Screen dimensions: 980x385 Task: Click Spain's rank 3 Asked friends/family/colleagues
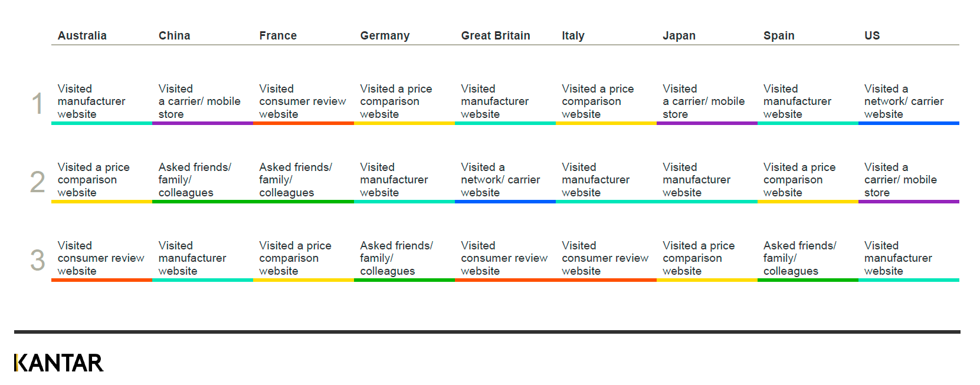click(799, 258)
